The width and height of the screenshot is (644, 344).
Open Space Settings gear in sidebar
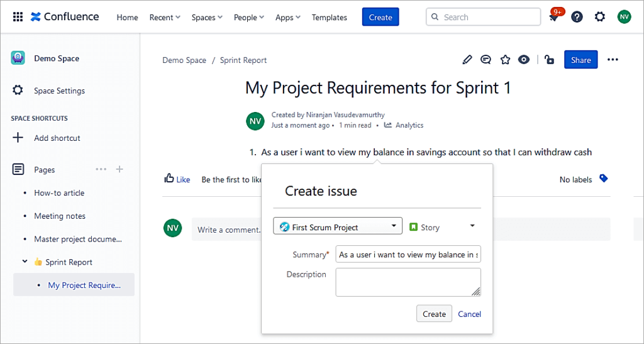pos(18,91)
